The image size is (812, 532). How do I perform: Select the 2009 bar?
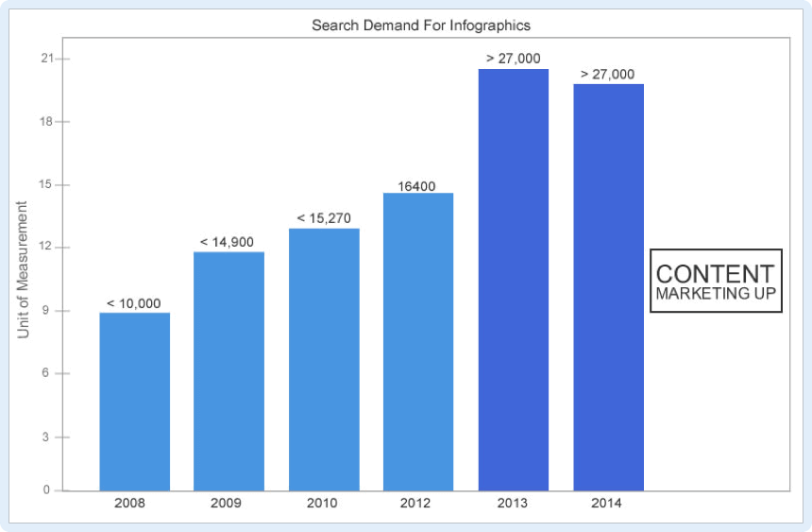click(x=228, y=371)
